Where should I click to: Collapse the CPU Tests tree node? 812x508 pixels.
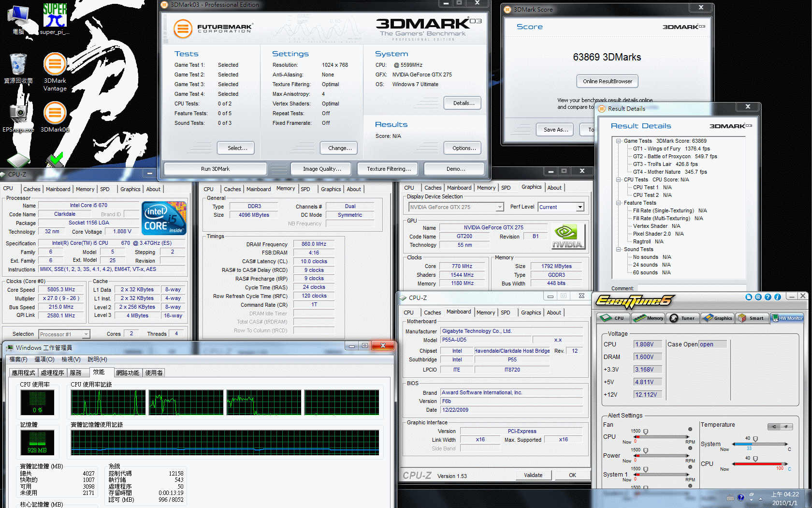point(618,179)
